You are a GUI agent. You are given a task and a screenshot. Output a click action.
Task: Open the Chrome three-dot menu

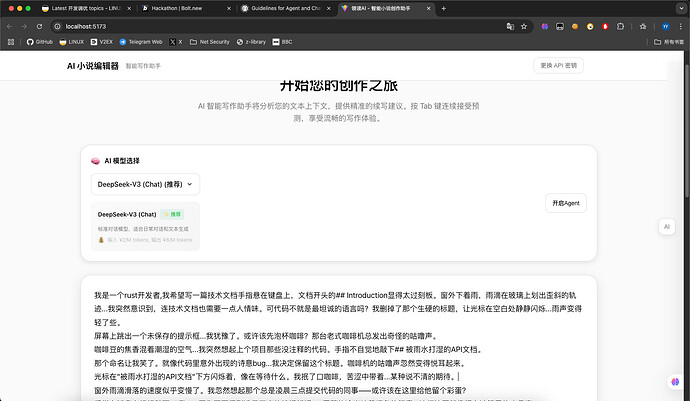click(681, 26)
